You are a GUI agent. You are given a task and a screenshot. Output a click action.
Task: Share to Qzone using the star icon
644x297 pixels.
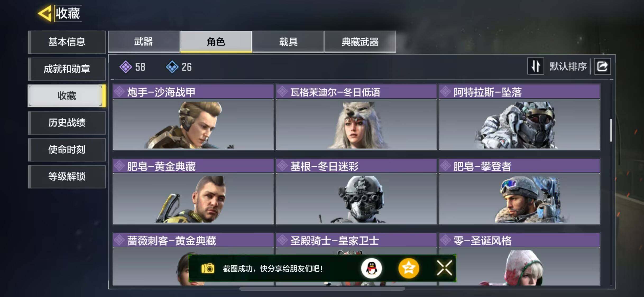[408, 268]
